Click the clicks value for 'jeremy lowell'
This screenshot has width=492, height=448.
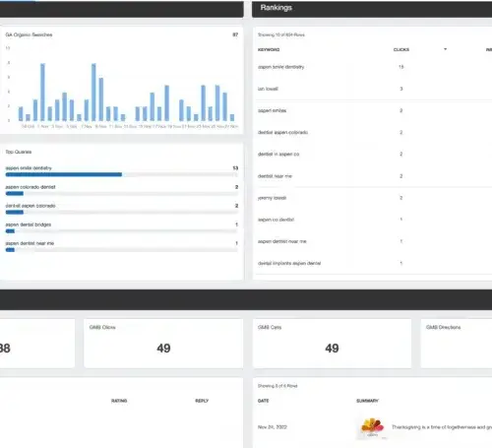point(401,198)
